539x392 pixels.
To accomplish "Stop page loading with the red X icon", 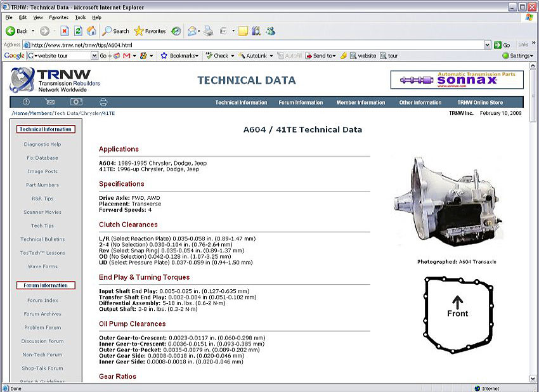I will click(x=65, y=31).
